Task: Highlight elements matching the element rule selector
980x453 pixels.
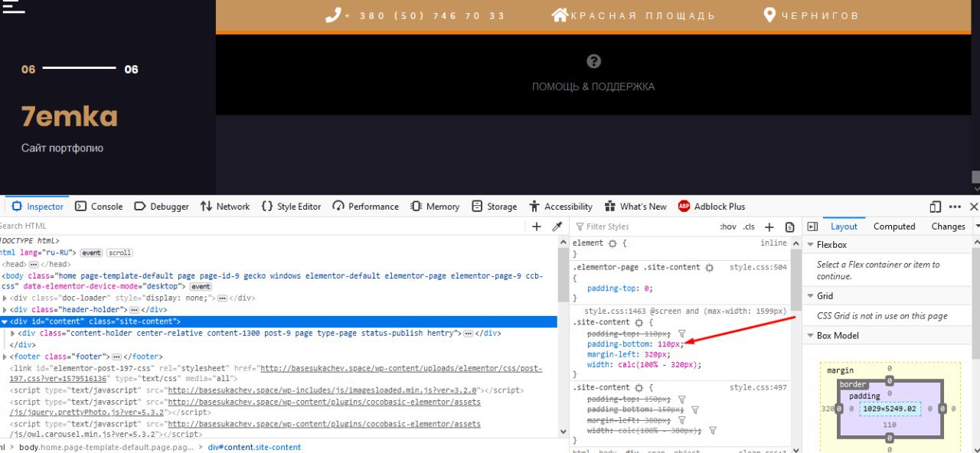Action: tap(612, 243)
